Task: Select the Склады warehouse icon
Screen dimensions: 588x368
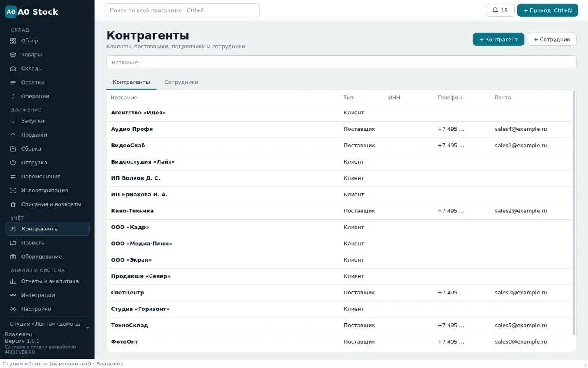Action: coord(13,69)
